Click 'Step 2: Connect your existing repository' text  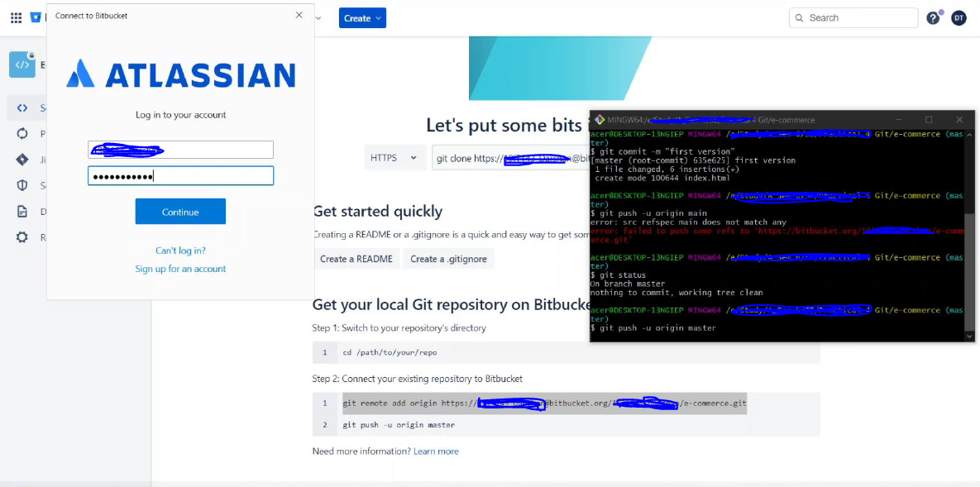tap(417, 379)
